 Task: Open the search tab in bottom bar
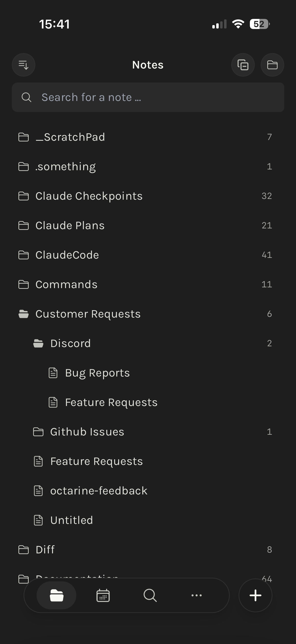point(150,596)
